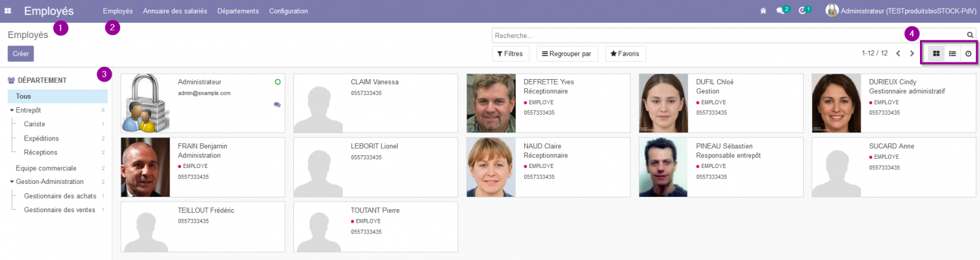Open the Départements menu
Image resolution: width=980 pixels, height=260 pixels.
point(238,11)
